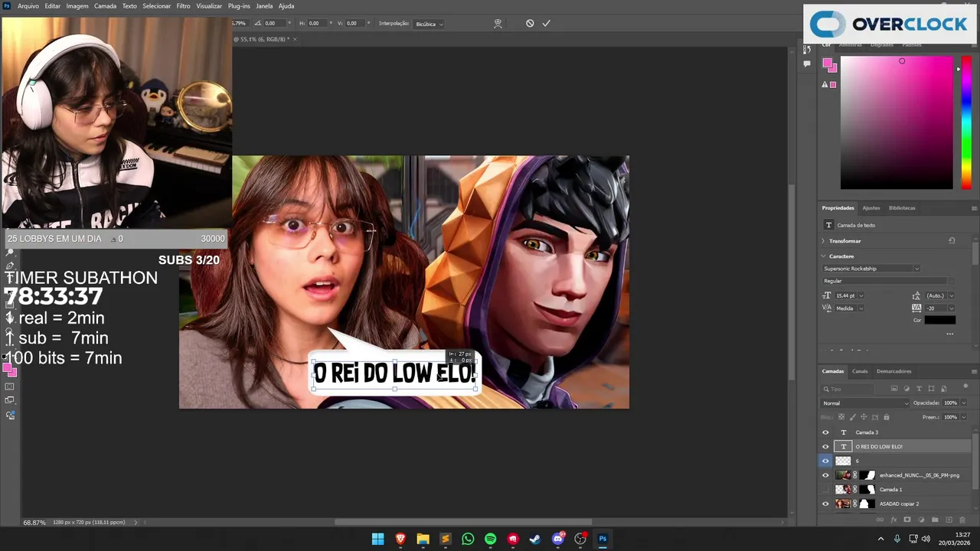980x551 pixels.
Task: Close the open document tab
Action: pyautogui.click(x=295, y=39)
